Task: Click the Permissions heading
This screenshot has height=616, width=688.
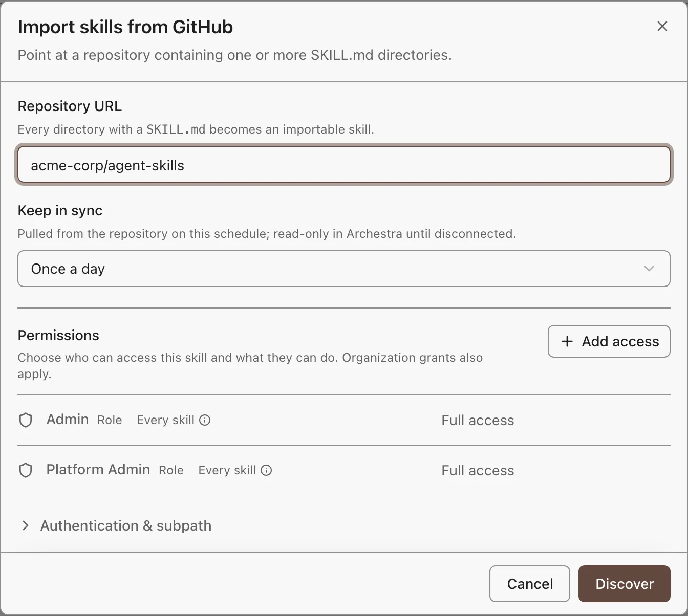Action: pos(58,335)
